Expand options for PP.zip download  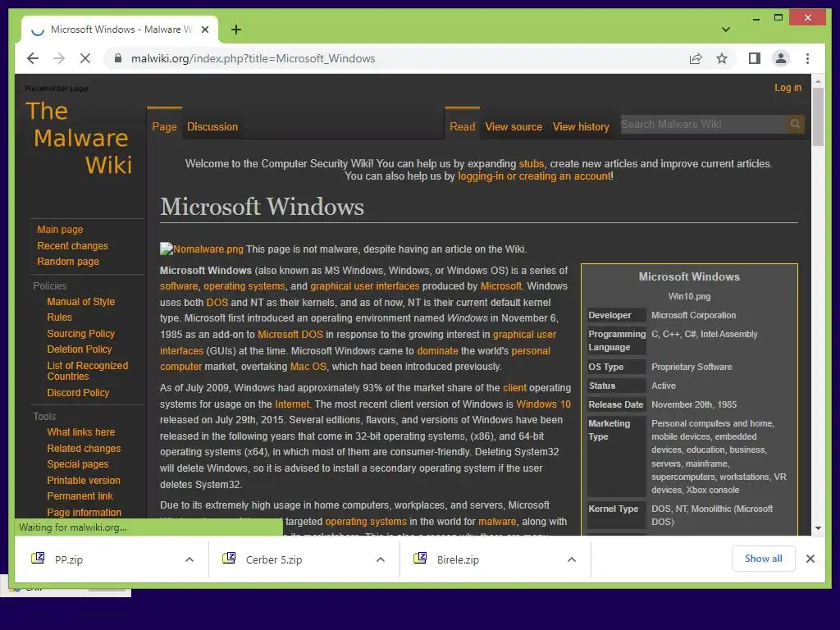pos(189,559)
